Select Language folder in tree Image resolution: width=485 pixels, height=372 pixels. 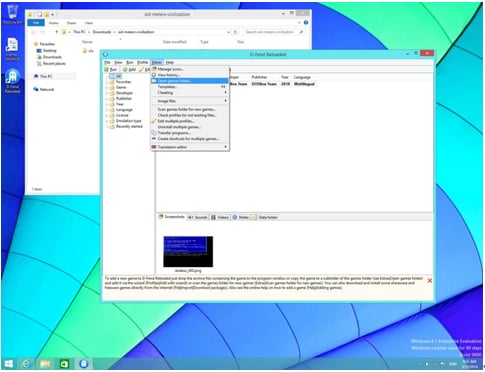click(124, 110)
